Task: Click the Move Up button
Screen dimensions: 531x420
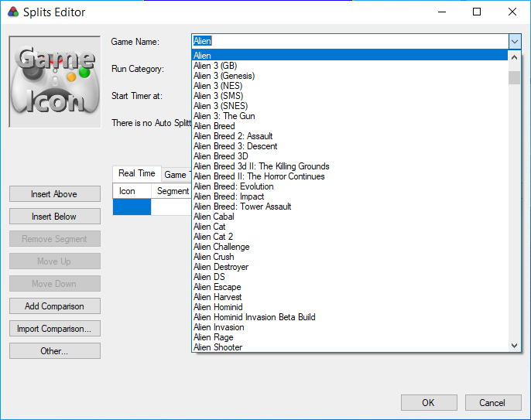Action: click(x=55, y=261)
